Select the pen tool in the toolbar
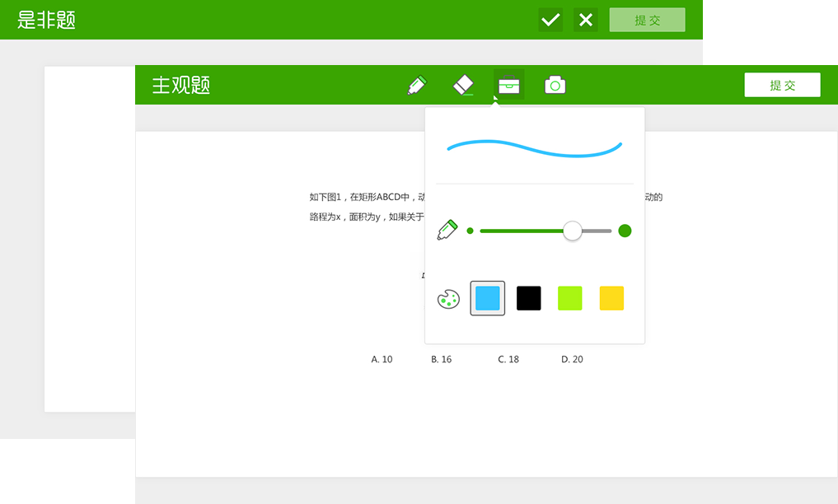Viewport: 838px width, 504px height. (x=417, y=85)
